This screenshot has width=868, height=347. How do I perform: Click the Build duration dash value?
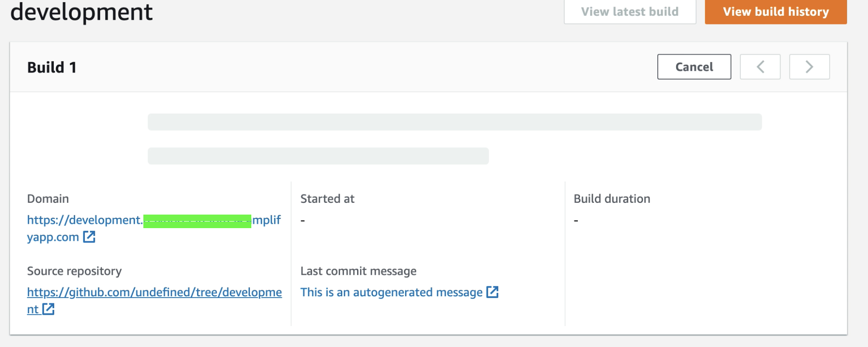pyautogui.click(x=576, y=220)
